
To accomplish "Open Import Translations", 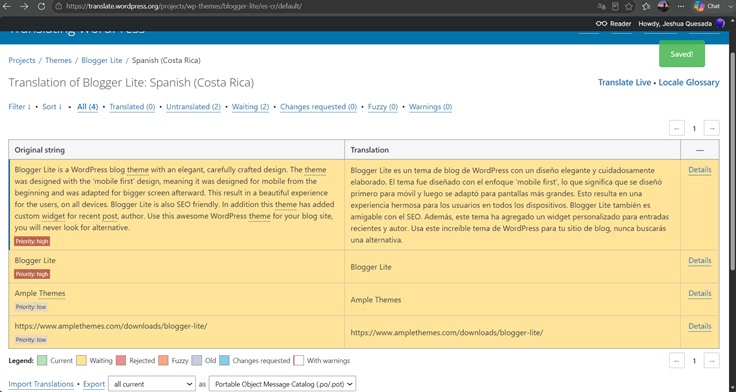I will tap(41, 384).
